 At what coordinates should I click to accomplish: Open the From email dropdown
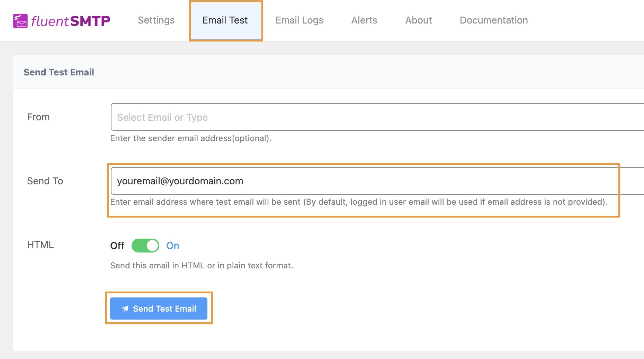click(377, 117)
